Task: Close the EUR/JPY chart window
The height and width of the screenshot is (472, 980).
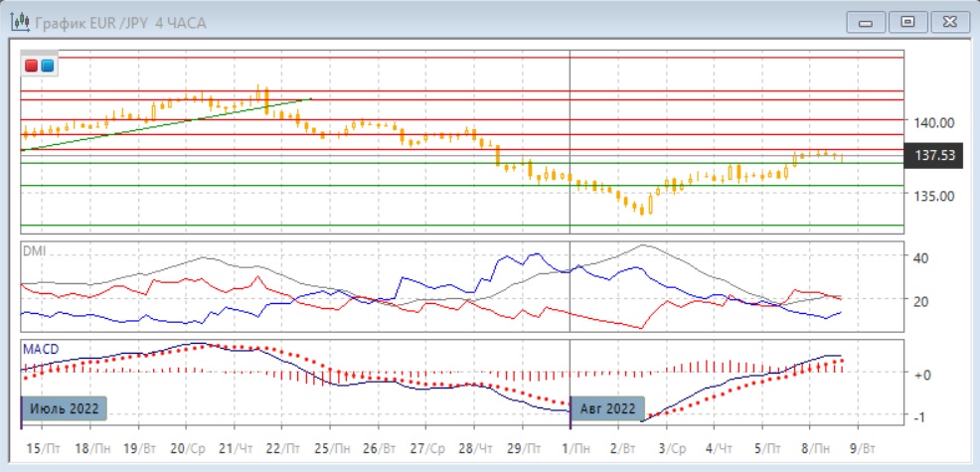Action: pos(948,22)
